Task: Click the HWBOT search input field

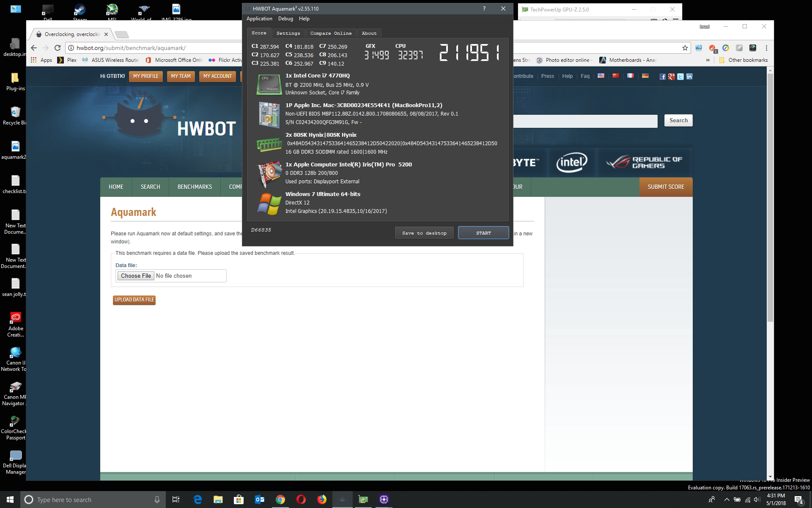Action: click(x=585, y=121)
